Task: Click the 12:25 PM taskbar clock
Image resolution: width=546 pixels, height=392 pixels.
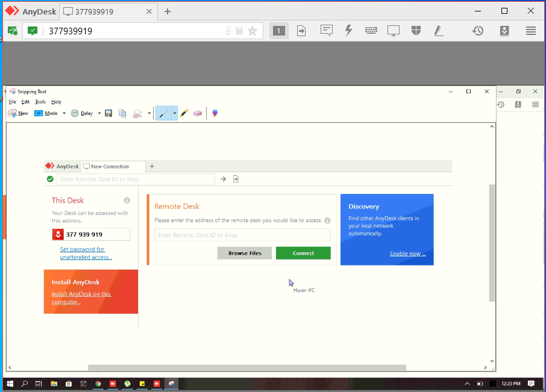Action: pos(511,384)
